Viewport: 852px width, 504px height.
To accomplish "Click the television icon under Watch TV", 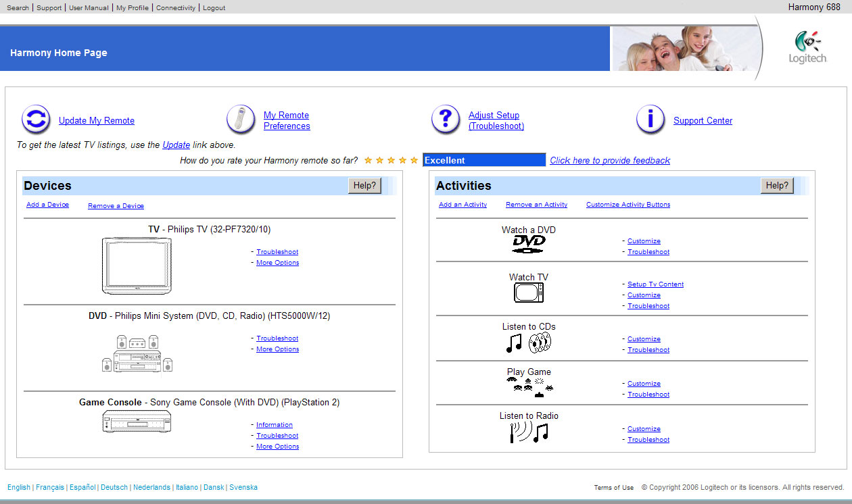I will [529, 293].
